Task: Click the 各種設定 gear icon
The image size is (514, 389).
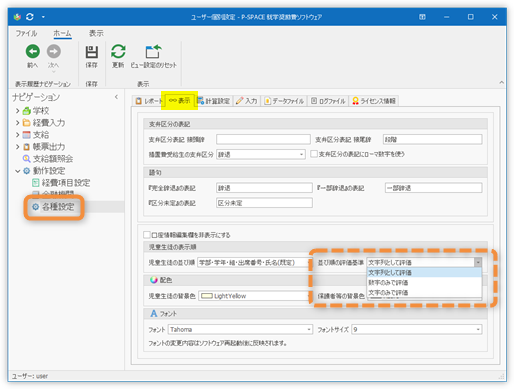Action: point(36,207)
